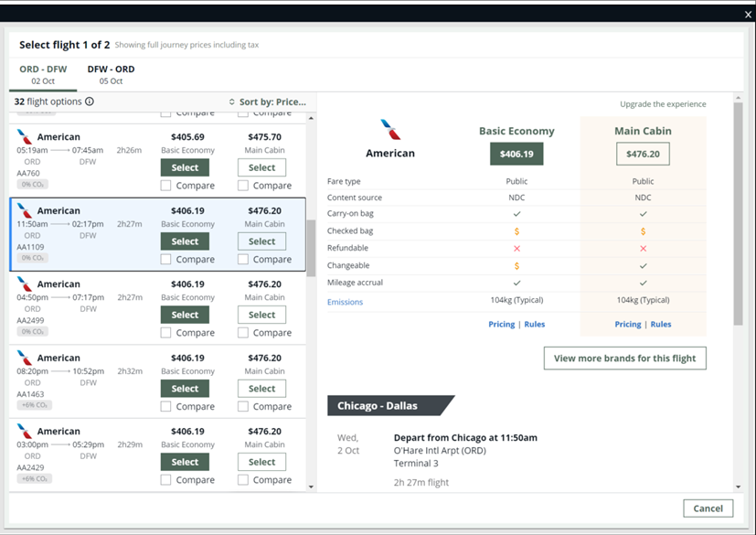This screenshot has width=756, height=535.
Task: Enable Compare for AA1109 Main Cabin fare
Action: [x=243, y=260]
